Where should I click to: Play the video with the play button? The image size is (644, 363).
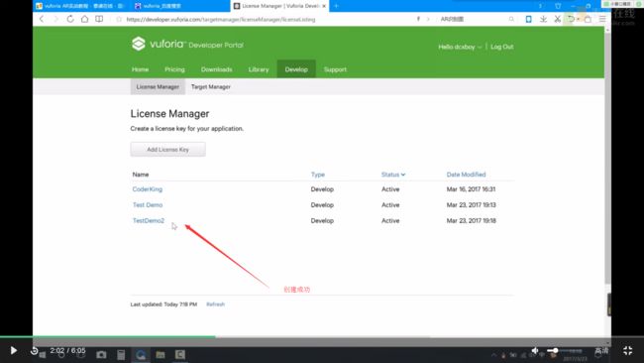13,351
